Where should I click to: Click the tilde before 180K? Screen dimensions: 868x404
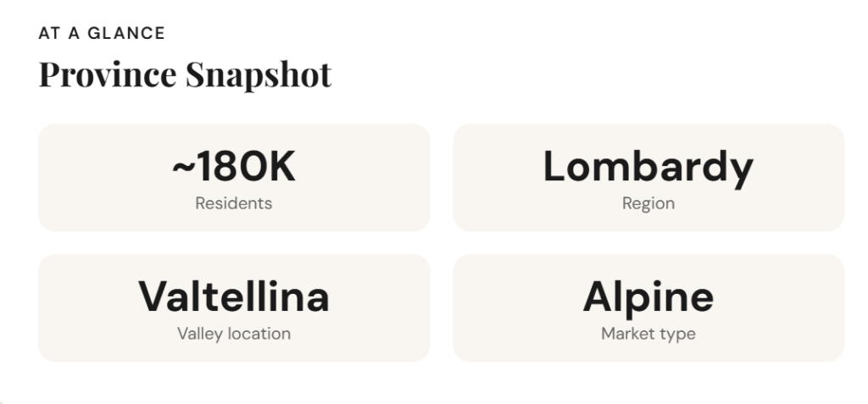point(182,167)
